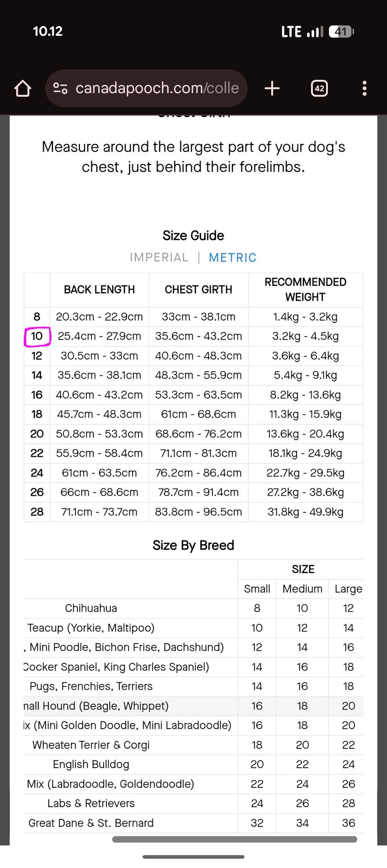Open a new tab with plus icon
This screenshot has width=387, height=868.
(x=272, y=88)
